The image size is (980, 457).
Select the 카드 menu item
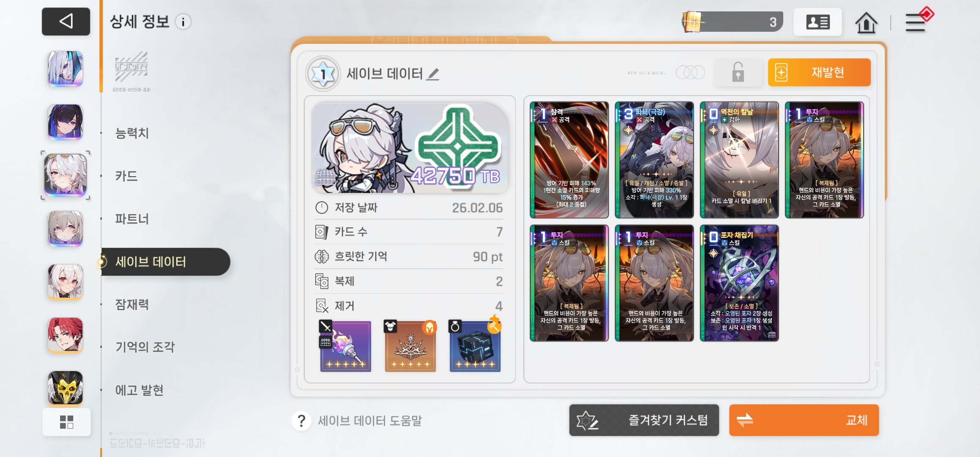coord(127,176)
